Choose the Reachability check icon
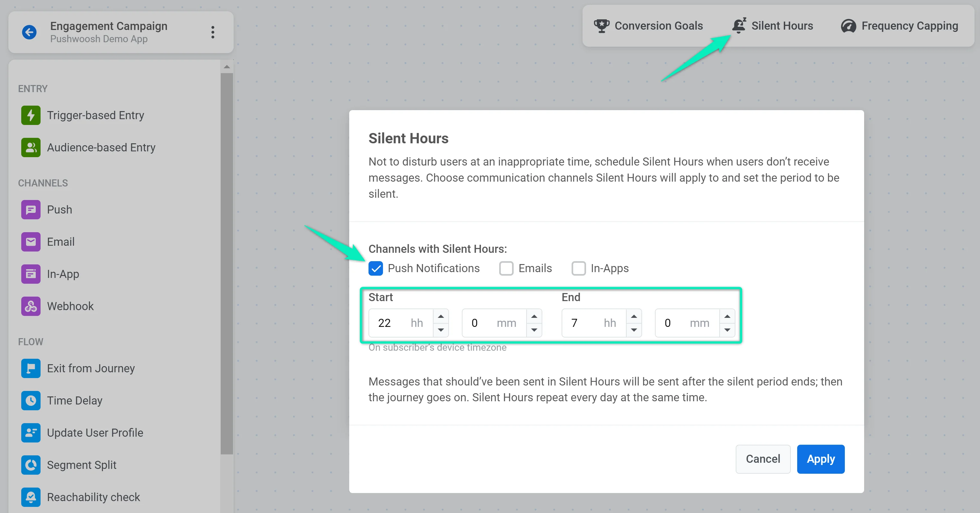 [31, 497]
